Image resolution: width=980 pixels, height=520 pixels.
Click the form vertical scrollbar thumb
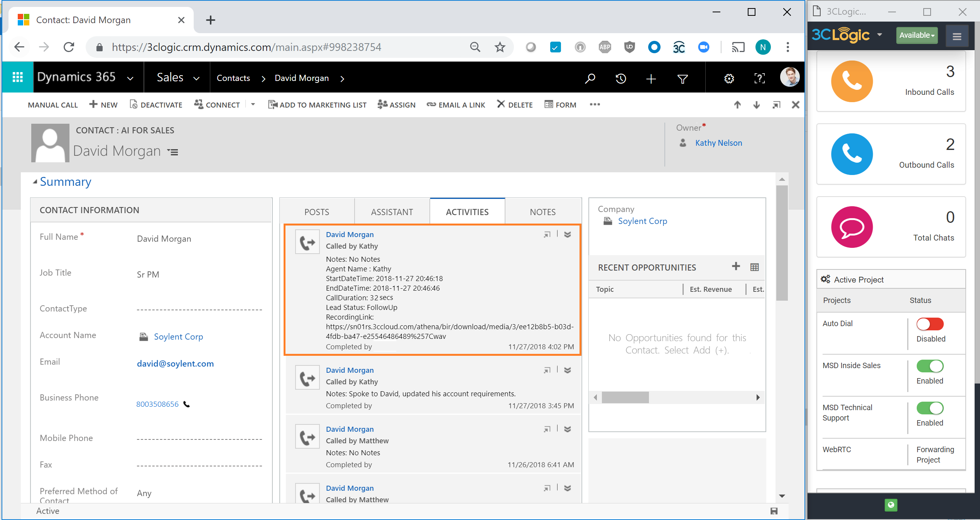point(782,243)
